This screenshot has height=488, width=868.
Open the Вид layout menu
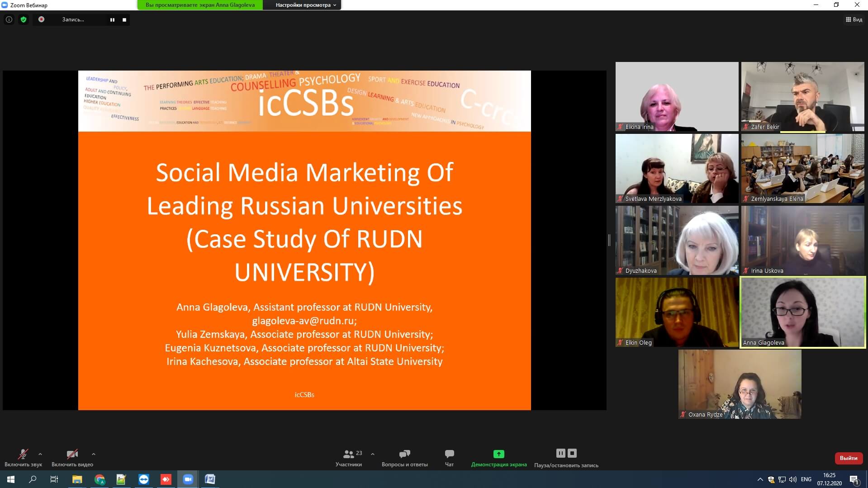pos(854,19)
